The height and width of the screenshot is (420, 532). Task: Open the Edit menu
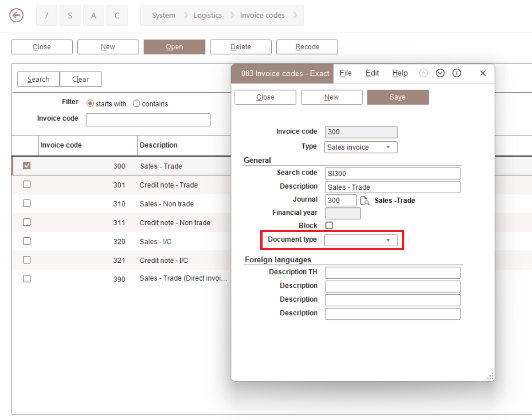[x=372, y=73]
